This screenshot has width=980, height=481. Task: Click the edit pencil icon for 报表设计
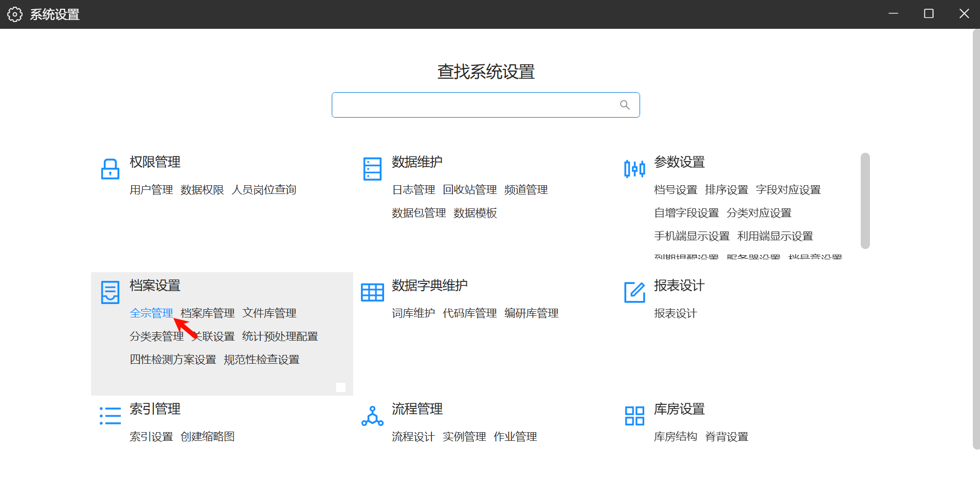[634, 292]
